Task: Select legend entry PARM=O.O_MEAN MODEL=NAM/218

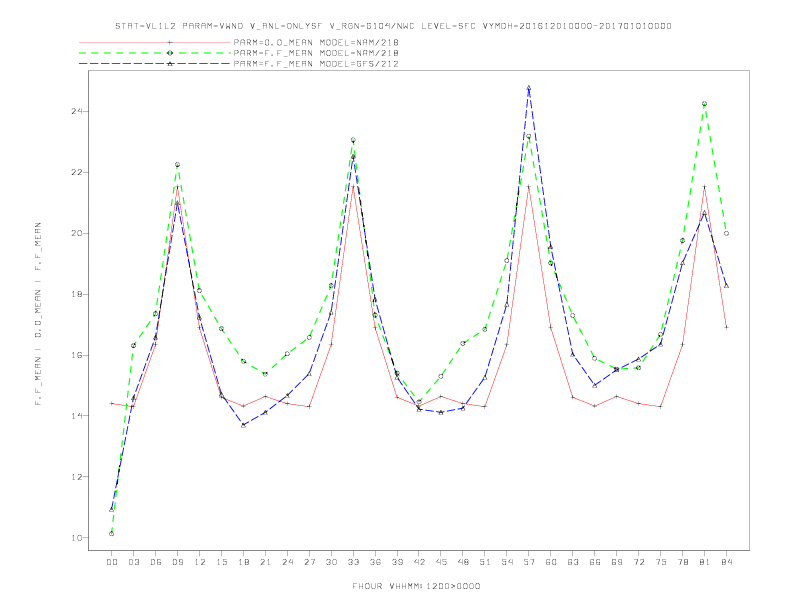Action: [316, 42]
